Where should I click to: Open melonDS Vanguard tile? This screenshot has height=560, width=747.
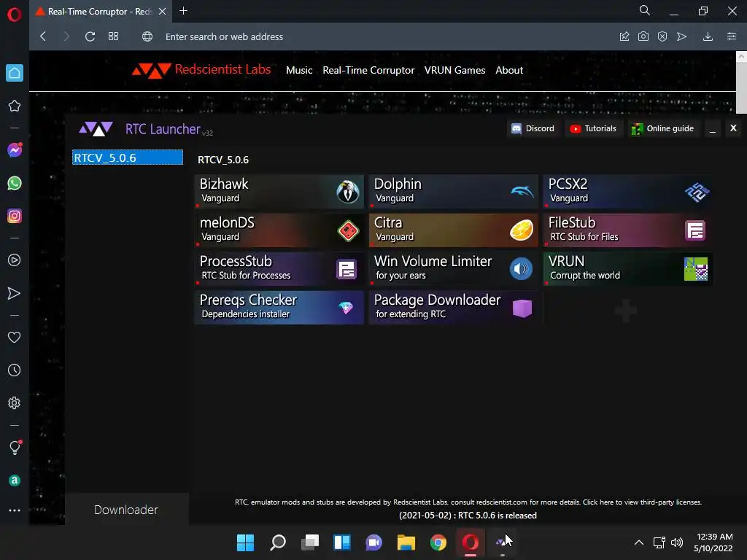pos(279,230)
